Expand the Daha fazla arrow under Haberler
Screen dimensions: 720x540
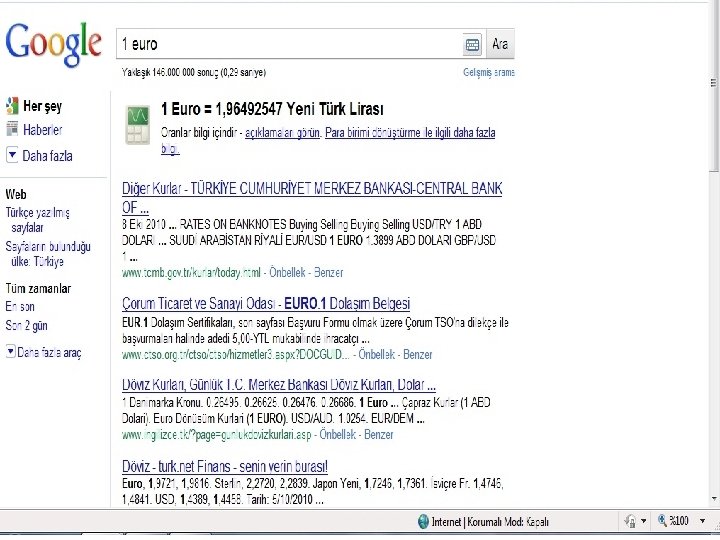tap(12, 155)
